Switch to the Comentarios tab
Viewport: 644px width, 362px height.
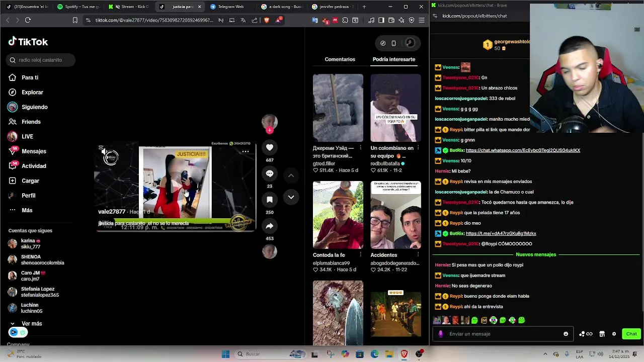pos(340,59)
